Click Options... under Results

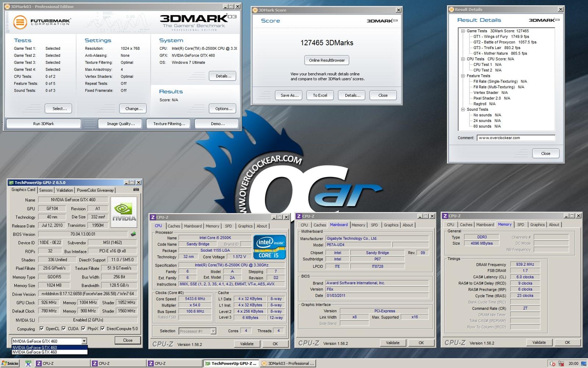click(x=223, y=109)
